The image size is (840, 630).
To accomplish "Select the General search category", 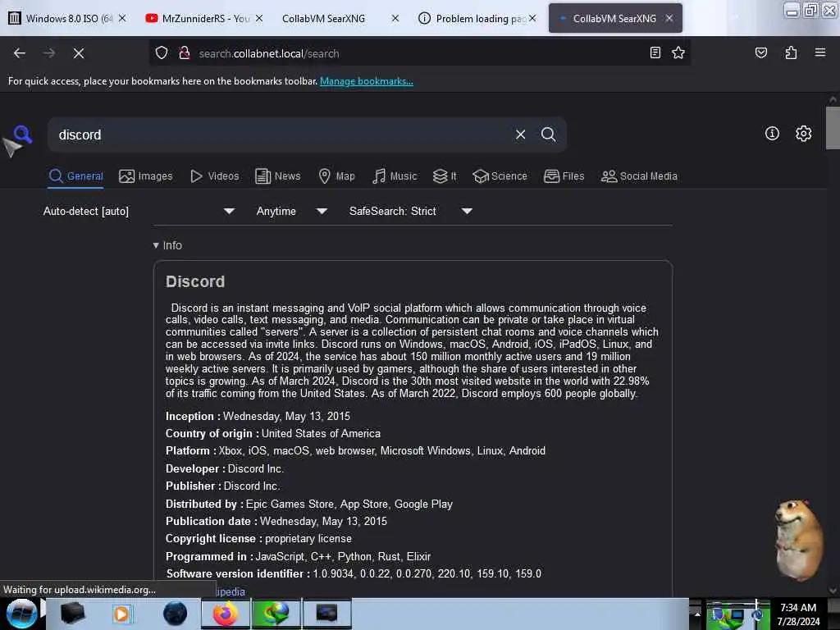I will [75, 176].
